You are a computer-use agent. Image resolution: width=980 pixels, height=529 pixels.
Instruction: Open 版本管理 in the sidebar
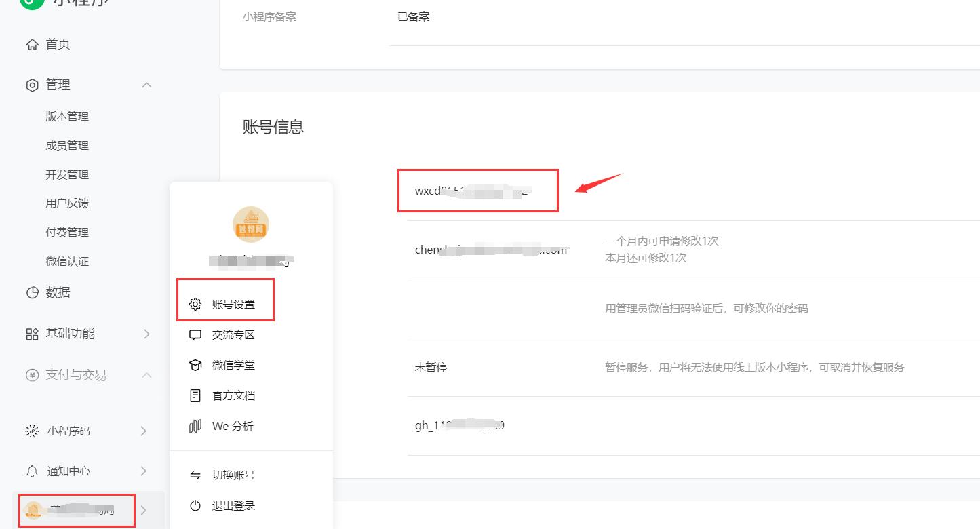[x=67, y=117]
